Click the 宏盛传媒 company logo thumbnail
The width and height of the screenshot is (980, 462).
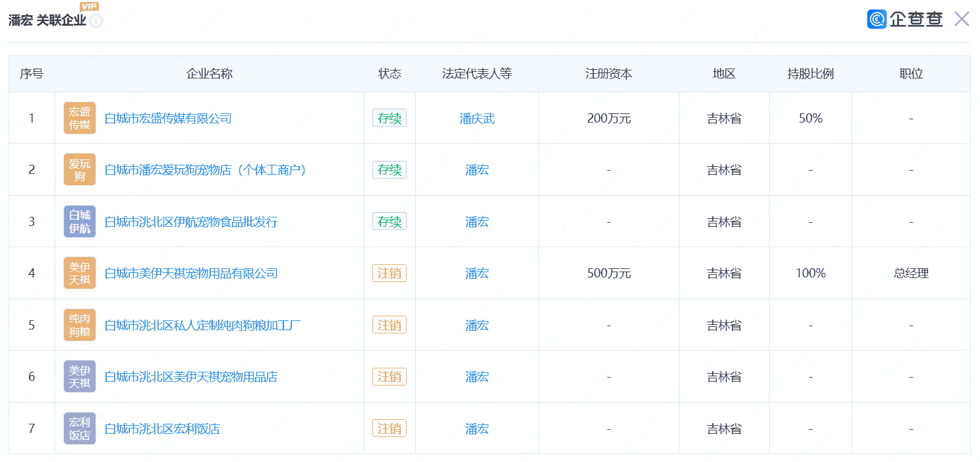[80, 119]
